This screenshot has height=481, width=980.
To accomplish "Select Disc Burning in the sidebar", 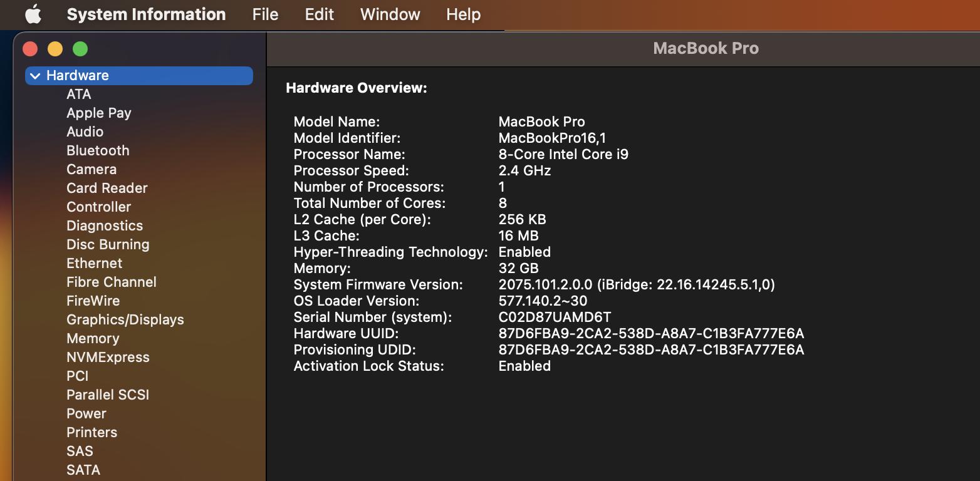I will 108,244.
